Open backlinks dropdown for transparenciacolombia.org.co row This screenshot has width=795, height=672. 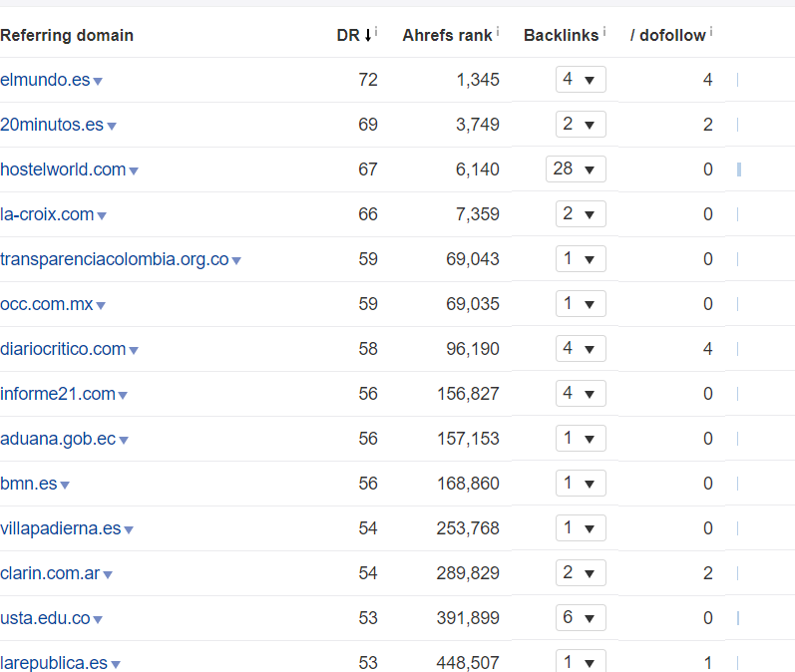point(581,259)
